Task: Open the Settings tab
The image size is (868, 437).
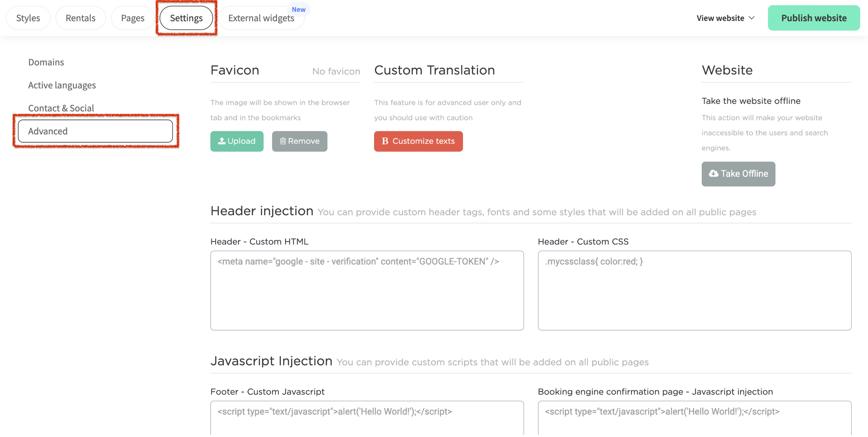Action: tap(186, 18)
